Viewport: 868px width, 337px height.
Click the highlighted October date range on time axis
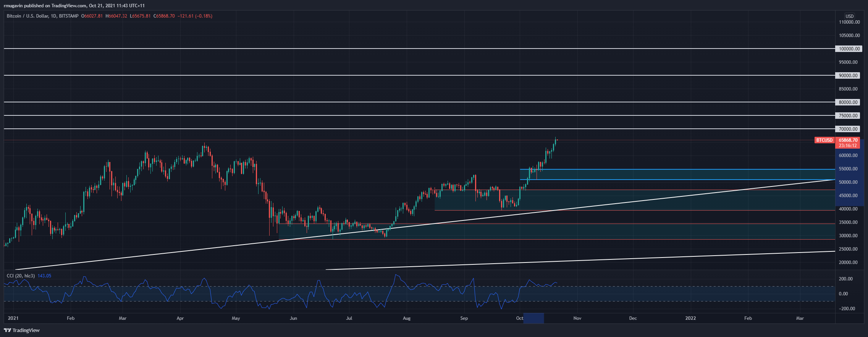click(x=533, y=318)
